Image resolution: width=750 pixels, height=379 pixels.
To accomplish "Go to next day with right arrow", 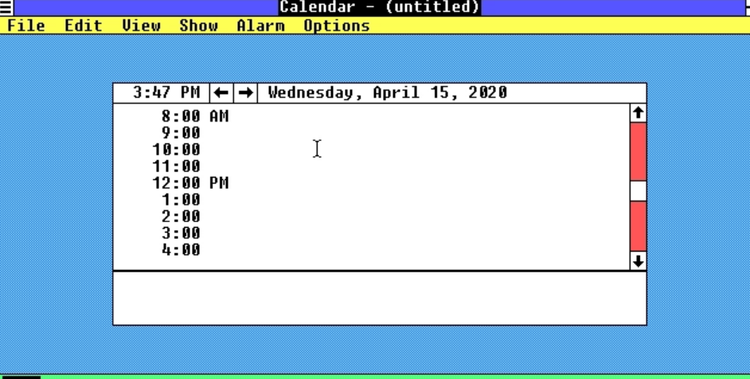I will tap(245, 92).
